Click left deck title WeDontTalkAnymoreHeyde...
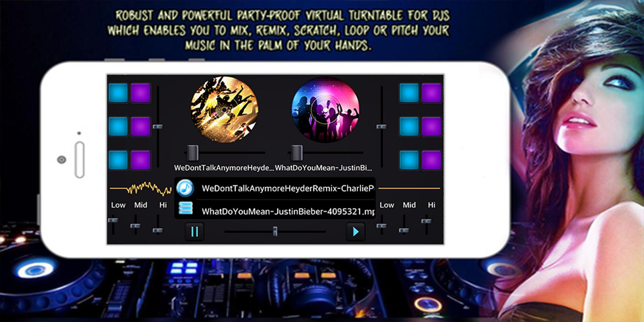Viewport: 644px width, 322px height. (x=224, y=168)
